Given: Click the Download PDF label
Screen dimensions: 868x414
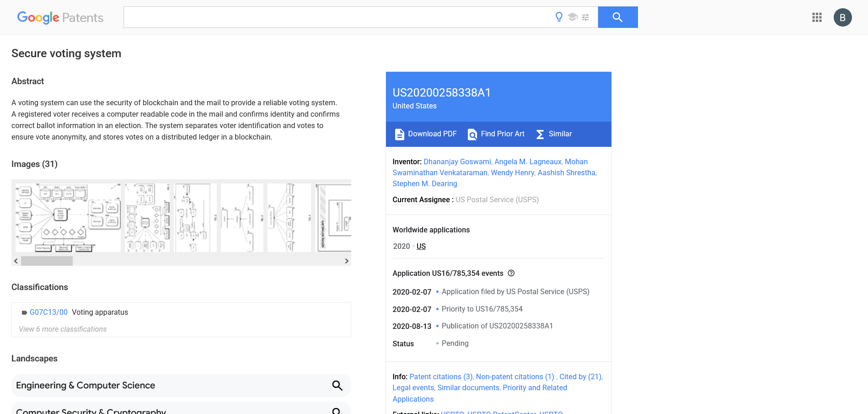Looking at the screenshot, I should 432,134.
